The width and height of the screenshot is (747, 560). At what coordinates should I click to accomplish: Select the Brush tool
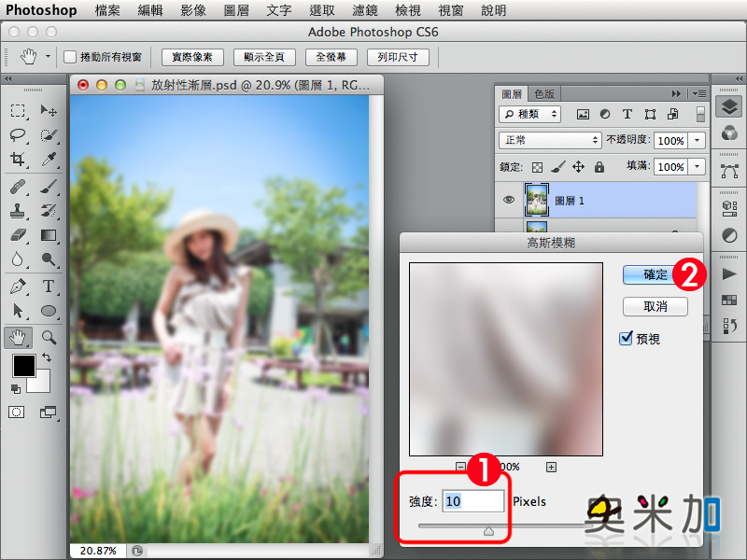(49, 187)
